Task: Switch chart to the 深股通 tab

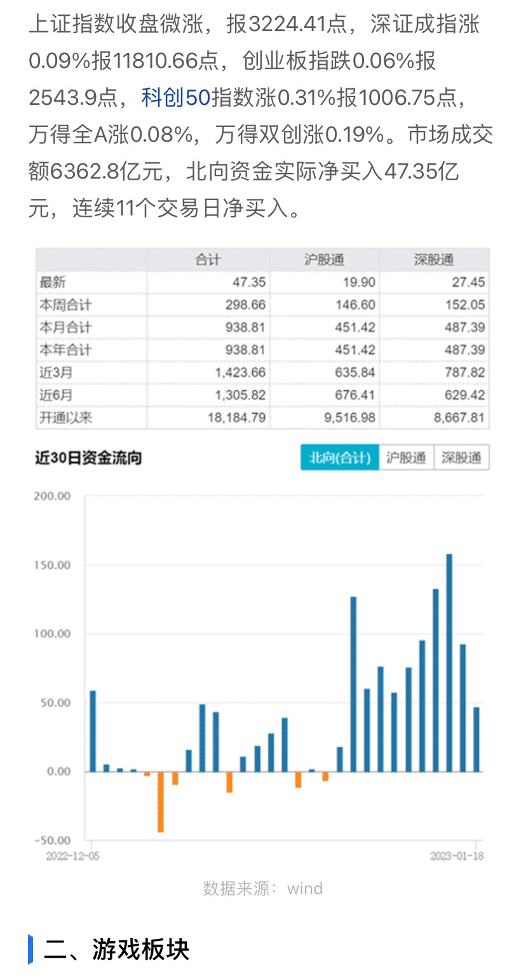Action: point(461,458)
